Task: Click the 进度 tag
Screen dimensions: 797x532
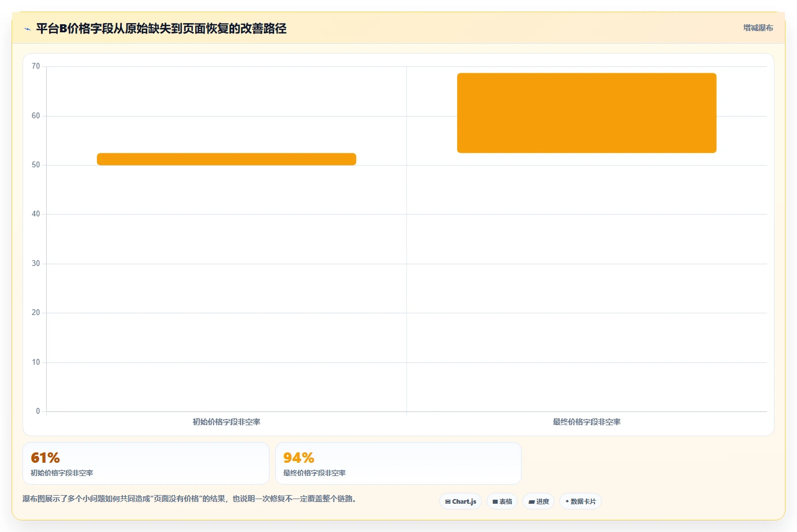Action: click(x=538, y=501)
